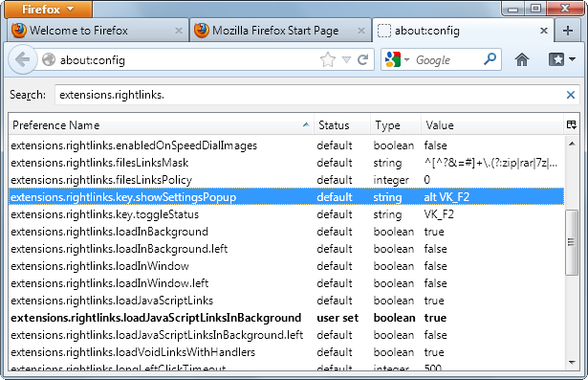588x380 pixels.
Task: Select extensions.rightlinks.enabledOnSpeedDialImages row
Action: click(x=287, y=145)
